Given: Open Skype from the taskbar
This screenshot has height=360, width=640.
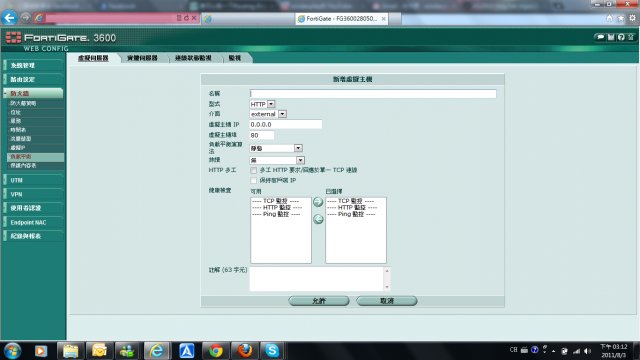Looking at the screenshot, I should click(x=272, y=351).
